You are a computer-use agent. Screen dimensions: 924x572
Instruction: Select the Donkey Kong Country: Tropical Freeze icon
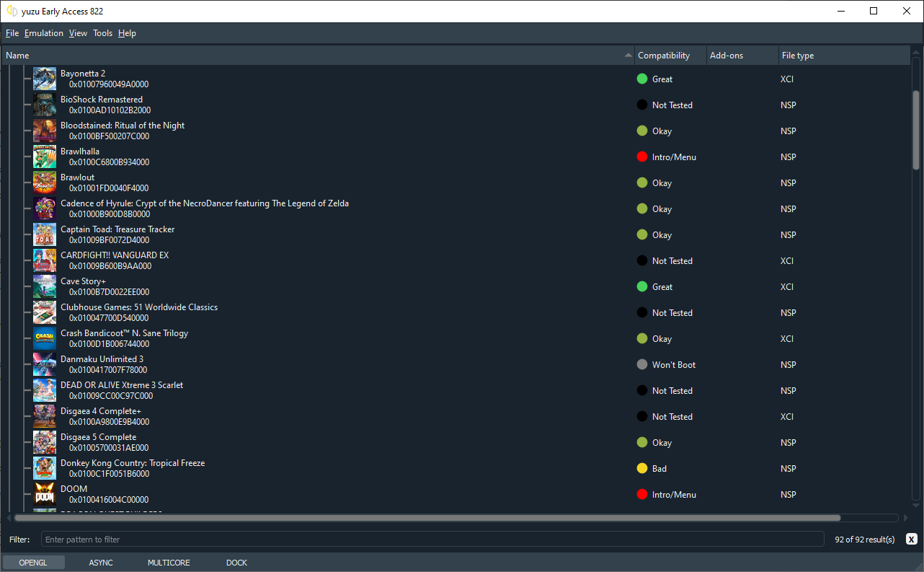tap(45, 468)
